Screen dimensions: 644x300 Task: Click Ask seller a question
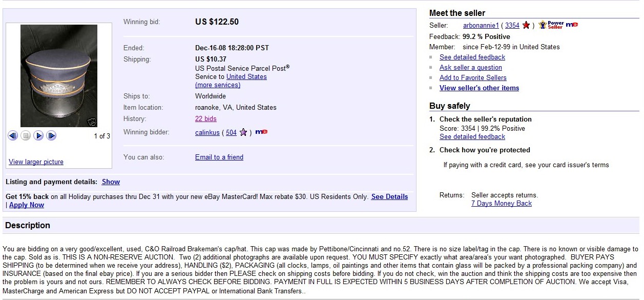471,68
